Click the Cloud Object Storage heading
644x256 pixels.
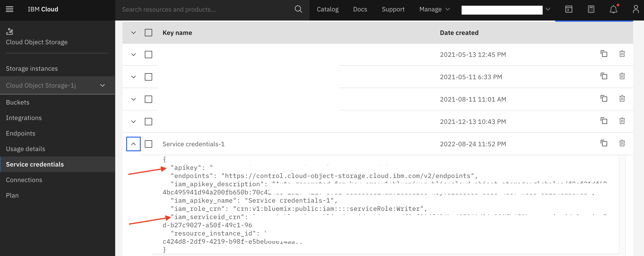point(37,42)
